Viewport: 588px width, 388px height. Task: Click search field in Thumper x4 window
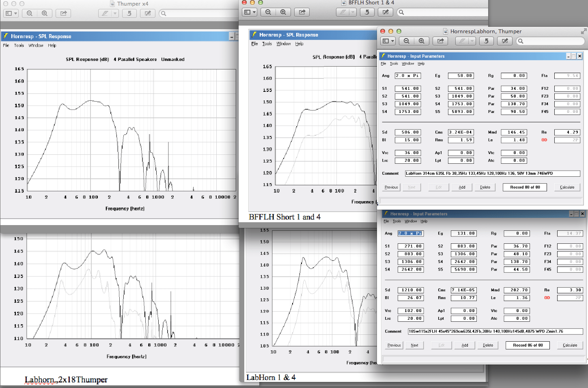(x=199, y=13)
